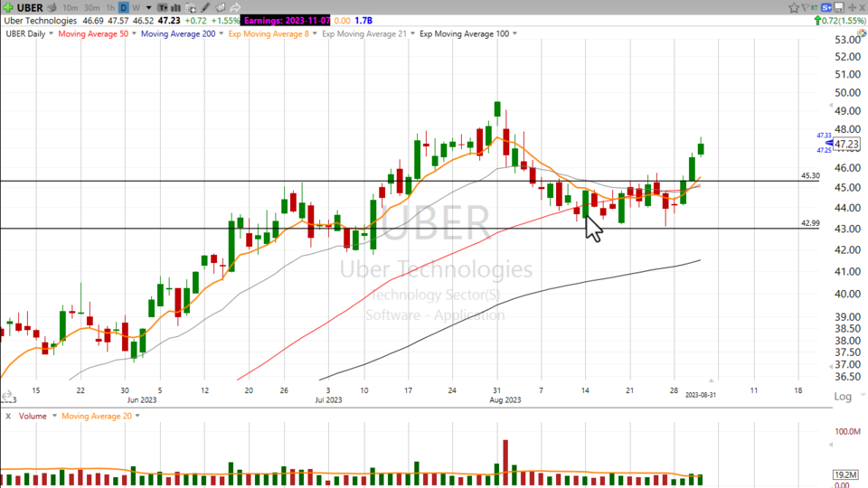Open the blue S symbol-link dropdown
The height and width of the screenshot is (488, 868).
click(x=826, y=7)
